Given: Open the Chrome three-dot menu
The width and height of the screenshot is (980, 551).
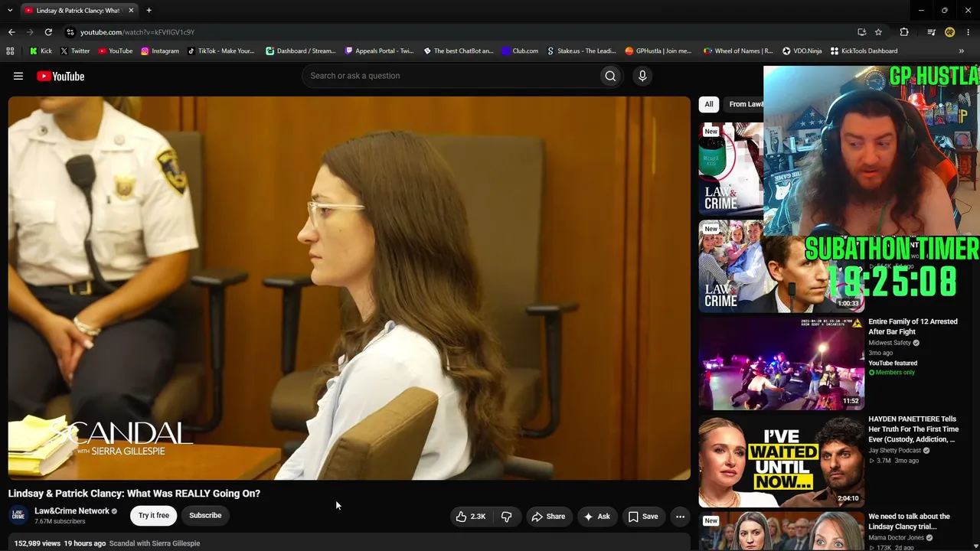Looking at the screenshot, I should pyautogui.click(x=969, y=32).
